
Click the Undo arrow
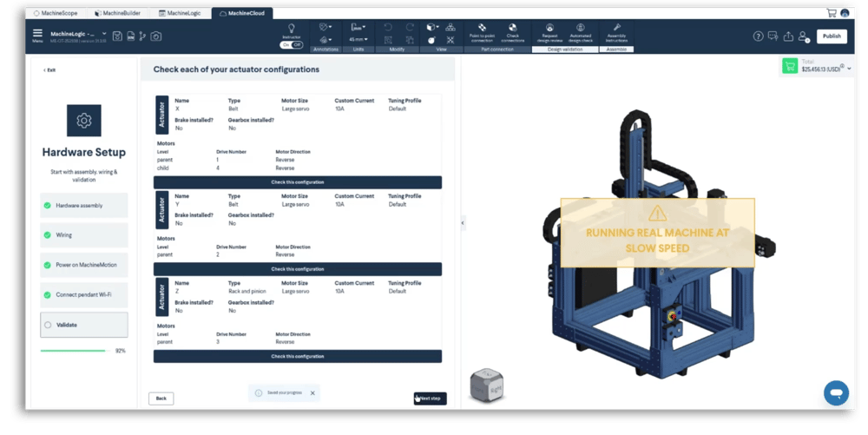pyautogui.click(x=388, y=27)
